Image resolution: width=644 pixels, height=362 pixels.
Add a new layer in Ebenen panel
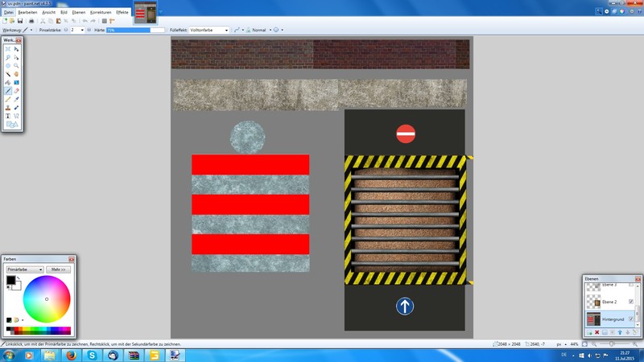588,332
